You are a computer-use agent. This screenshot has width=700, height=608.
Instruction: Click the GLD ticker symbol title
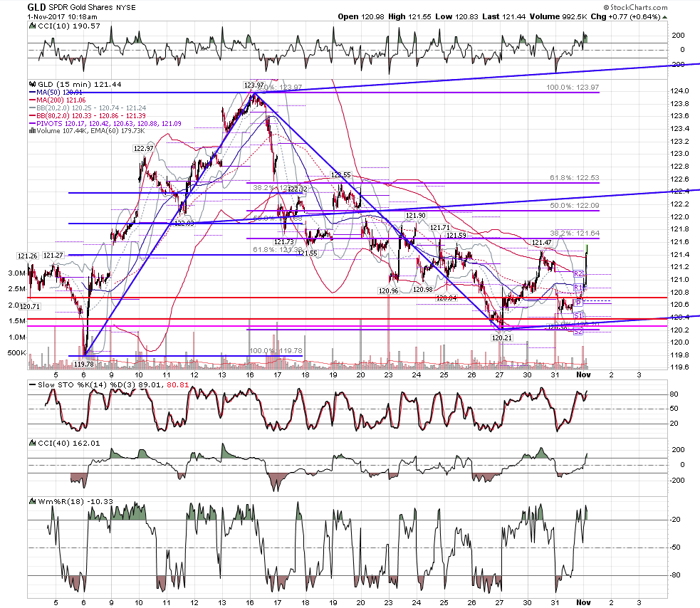click(x=36, y=7)
